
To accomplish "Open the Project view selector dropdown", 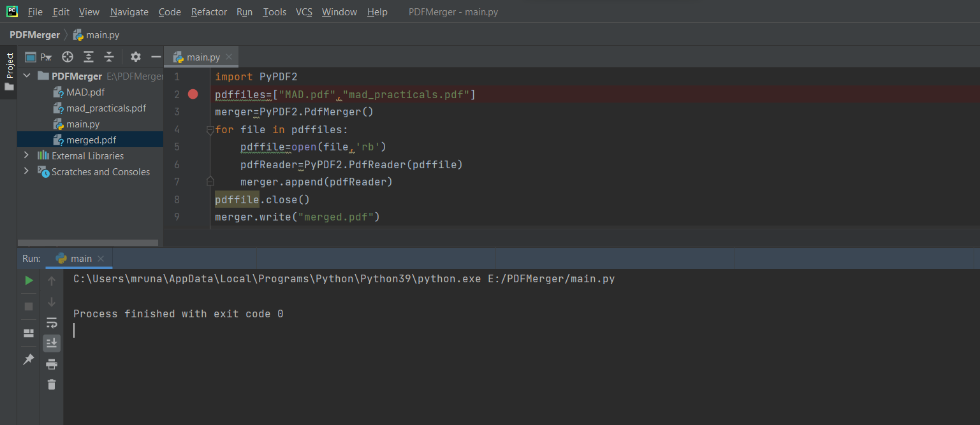I will (39, 57).
